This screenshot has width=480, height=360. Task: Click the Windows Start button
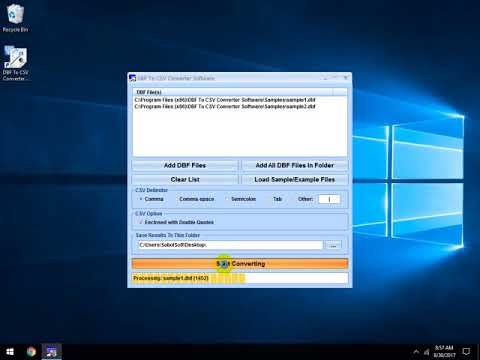point(10,352)
